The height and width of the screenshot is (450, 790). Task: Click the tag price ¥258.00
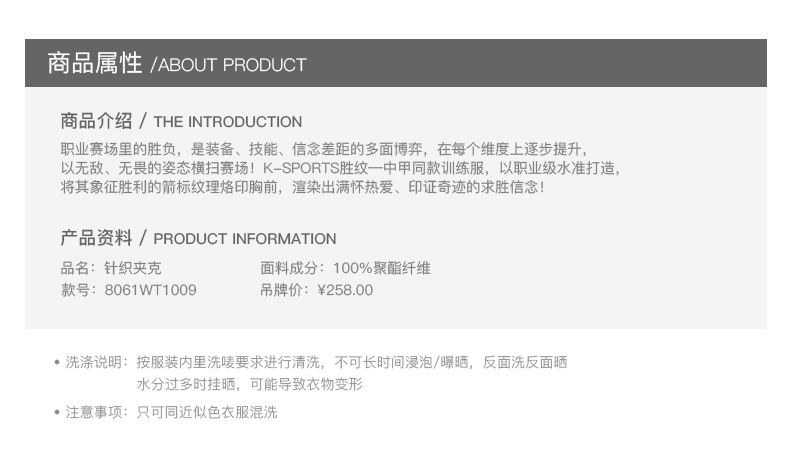point(344,290)
